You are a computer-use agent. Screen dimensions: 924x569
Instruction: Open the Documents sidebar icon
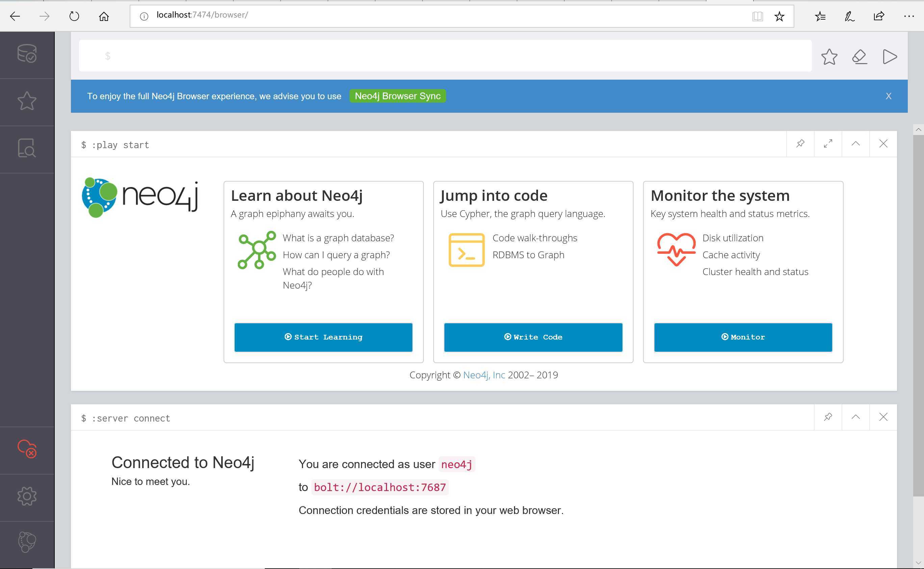pos(27,148)
